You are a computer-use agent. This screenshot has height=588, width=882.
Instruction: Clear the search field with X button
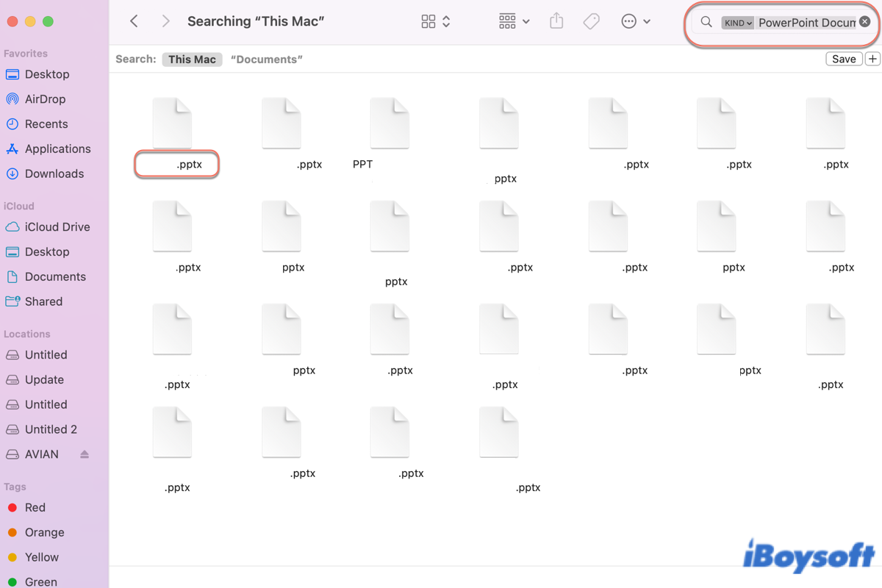(x=864, y=21)
